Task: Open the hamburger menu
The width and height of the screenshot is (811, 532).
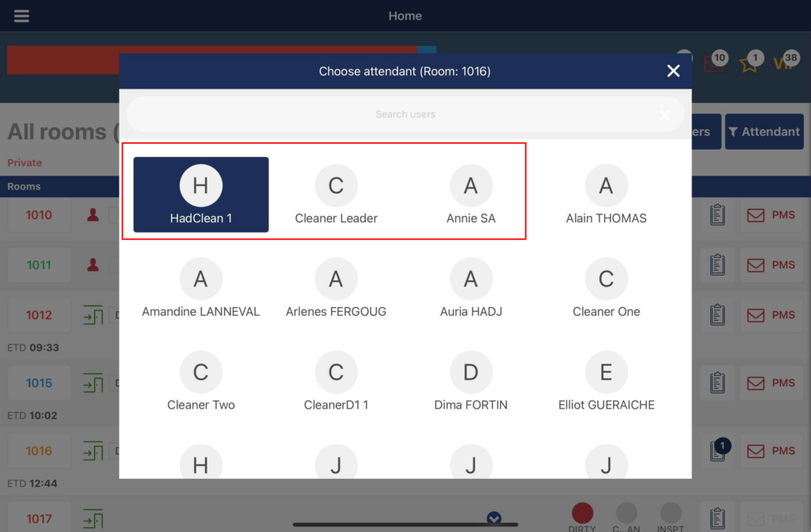Action: coord(21,16)
